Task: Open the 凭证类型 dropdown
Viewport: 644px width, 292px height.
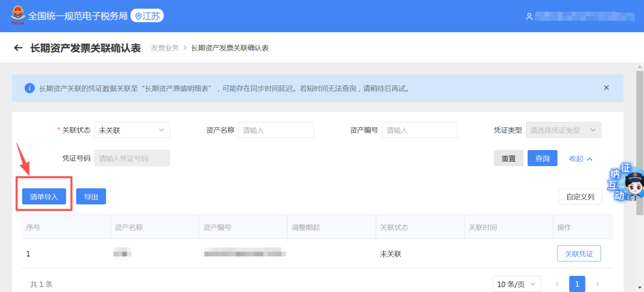Action: 563,130
